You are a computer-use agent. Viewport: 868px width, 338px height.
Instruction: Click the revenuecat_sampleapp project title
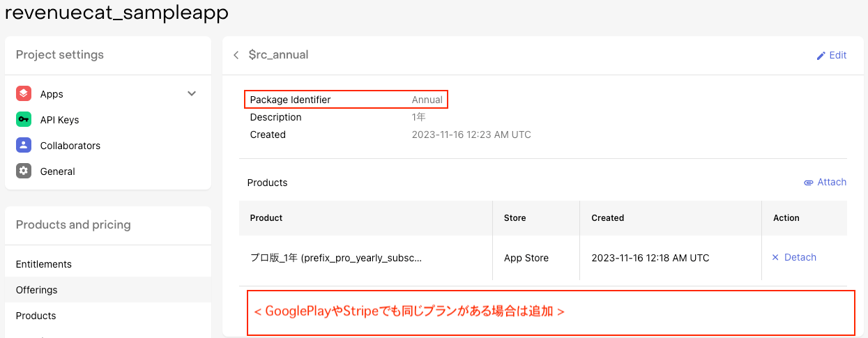click(116, 12)
